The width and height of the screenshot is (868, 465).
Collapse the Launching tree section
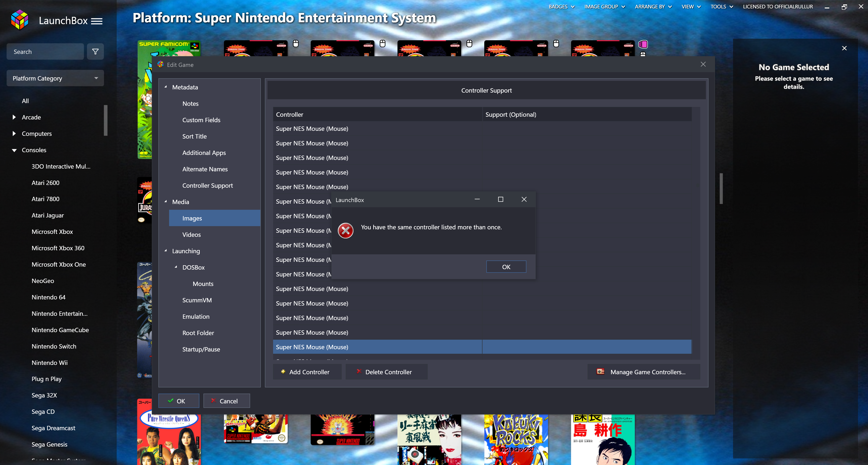(x=165, y=250)
